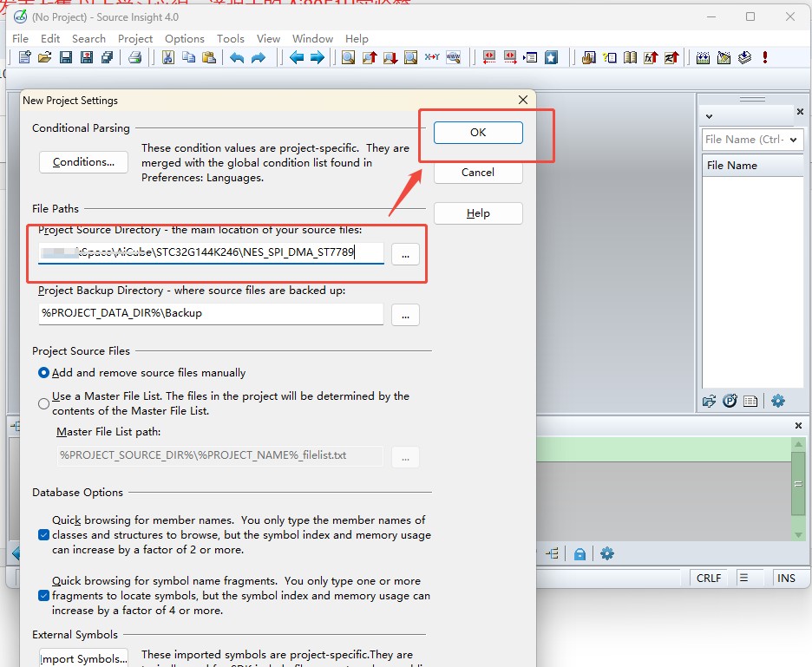The height and width of the screenshot is (667, 812).
Task: Click the Save All stacked disks icon
Action: [x=108, y=57]
